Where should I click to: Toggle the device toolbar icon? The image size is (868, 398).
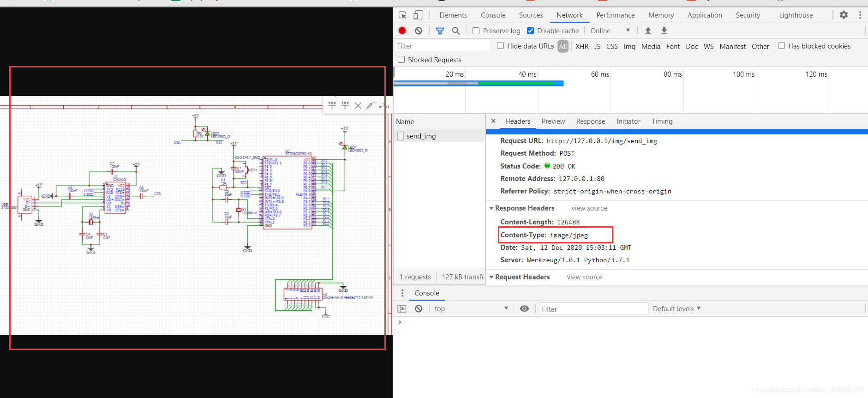pos(418,15)
